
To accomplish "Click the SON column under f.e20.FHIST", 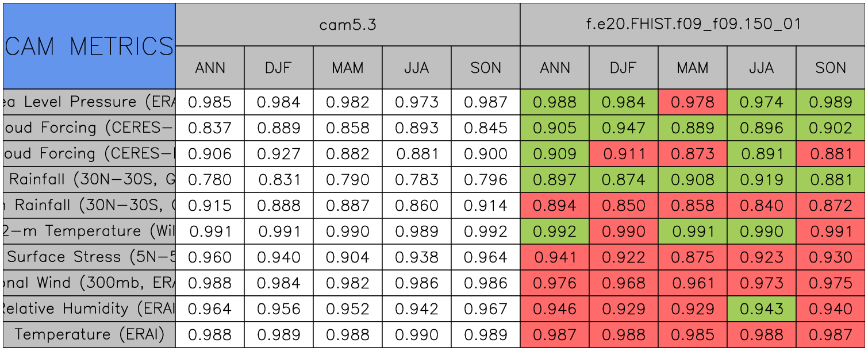I will (831, 68).
